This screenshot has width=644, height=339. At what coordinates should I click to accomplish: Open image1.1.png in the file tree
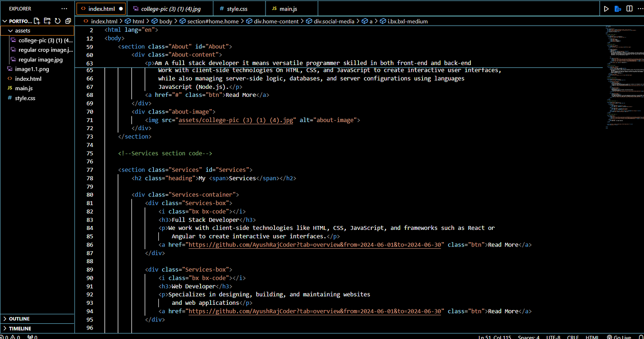(x=32, y=69)
